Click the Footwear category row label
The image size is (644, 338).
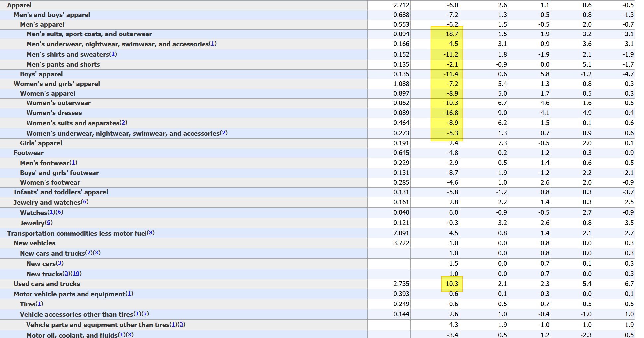(29, 153)
